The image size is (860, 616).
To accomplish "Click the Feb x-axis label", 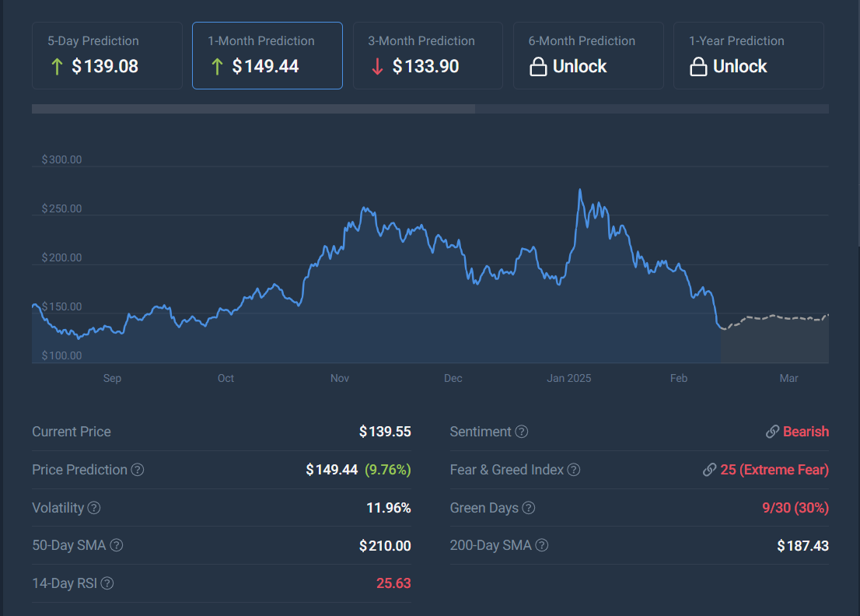I will 679,378.
